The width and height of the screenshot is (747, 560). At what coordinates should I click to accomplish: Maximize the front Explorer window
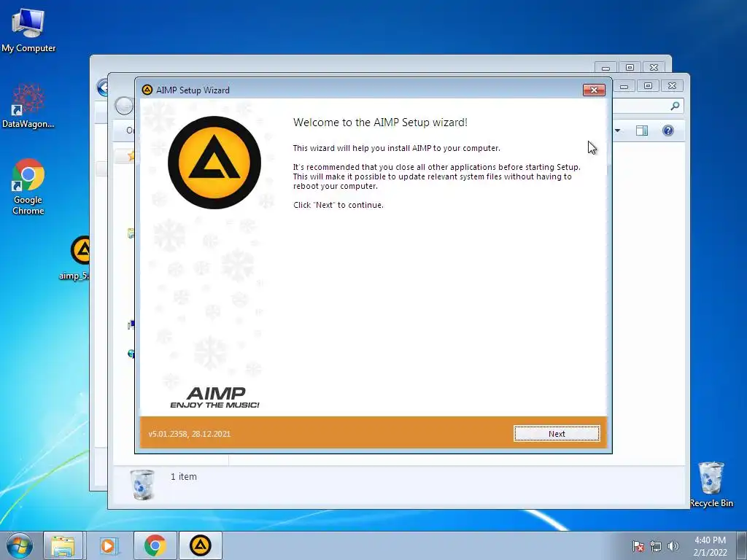pos(648,86)
